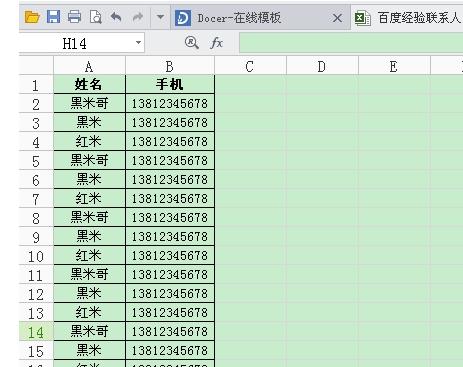This screenshot has width=463, height=367.
Task: Print the spreadsheet using printer icon
Action: [x=74, y=17]
